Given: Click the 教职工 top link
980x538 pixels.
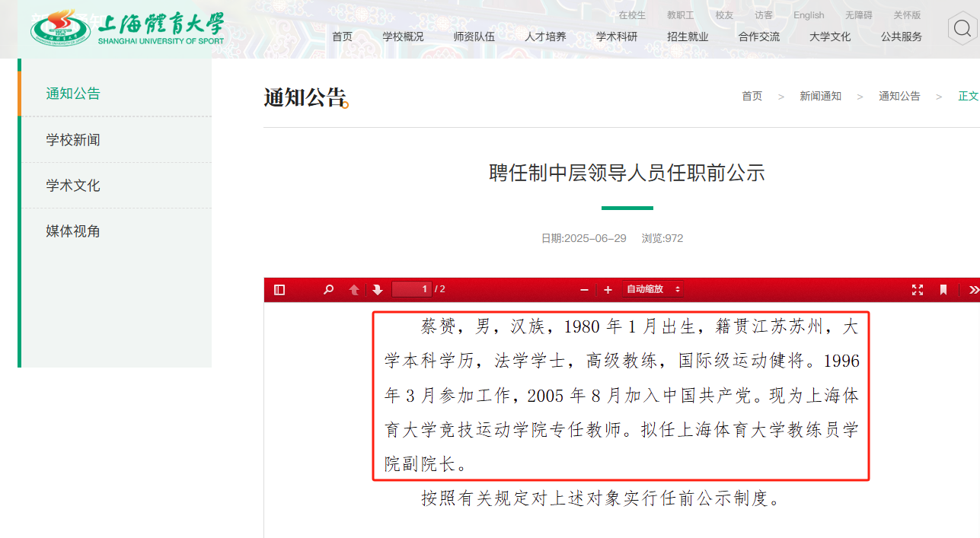Looking at the screenshot, I should 681,15.
